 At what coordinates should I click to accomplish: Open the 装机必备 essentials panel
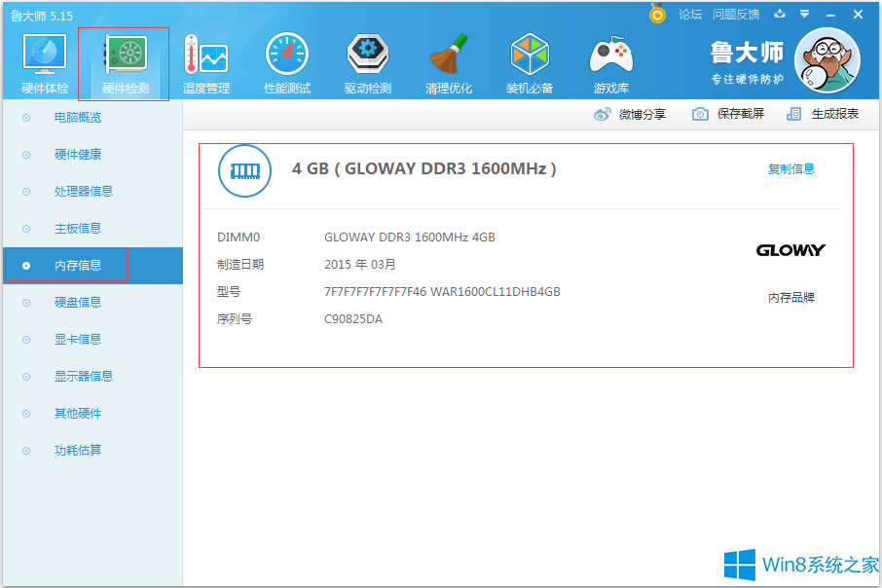click(x=529, y=61)
